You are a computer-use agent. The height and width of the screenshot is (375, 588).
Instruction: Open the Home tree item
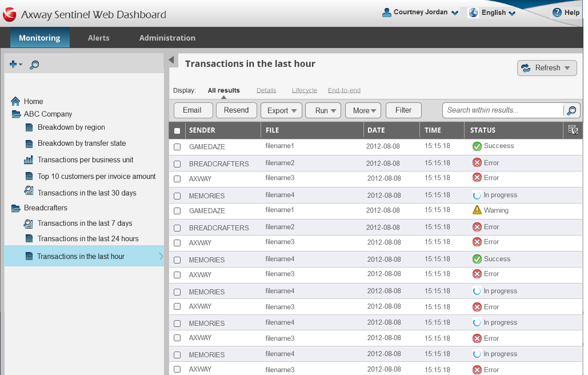click(33, 101)
